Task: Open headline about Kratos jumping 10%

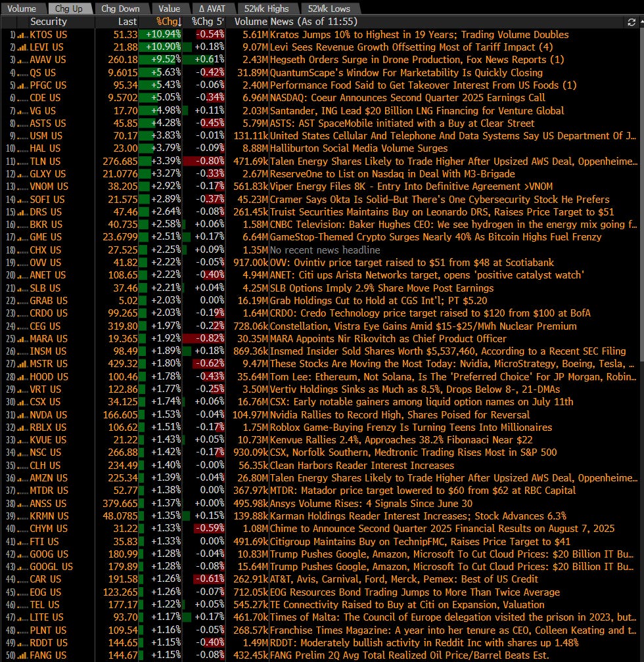Action: (x=419, y=35)
